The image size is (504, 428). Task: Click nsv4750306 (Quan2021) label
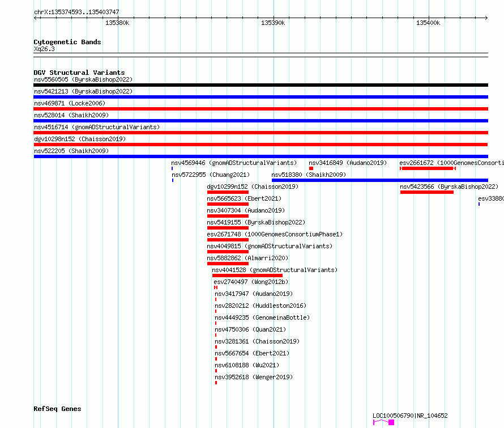click(250, 329)
